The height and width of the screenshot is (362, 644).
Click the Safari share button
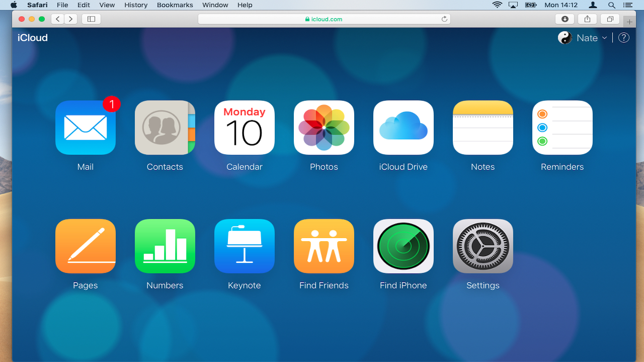click(x=588, y=19)
